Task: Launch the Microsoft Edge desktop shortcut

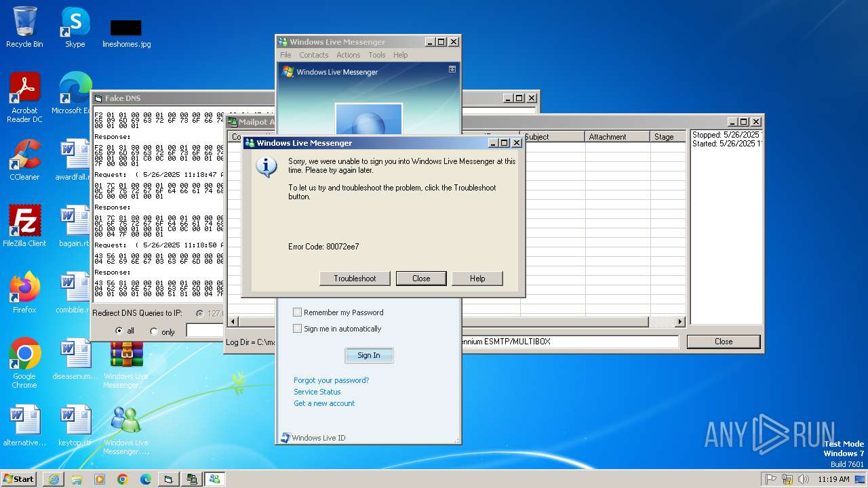Action: tap(73, 94)
